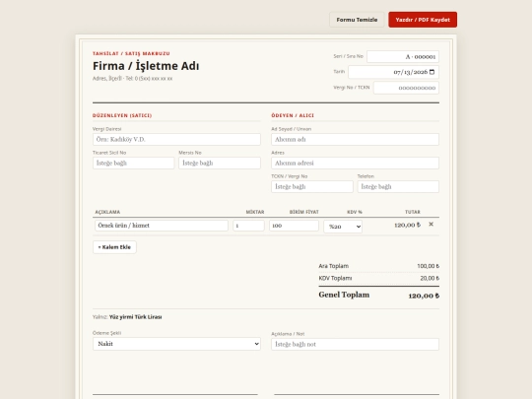Click the ÖDEYEN / ALICI section heading

pyautogui.click(x=293, y=115)
